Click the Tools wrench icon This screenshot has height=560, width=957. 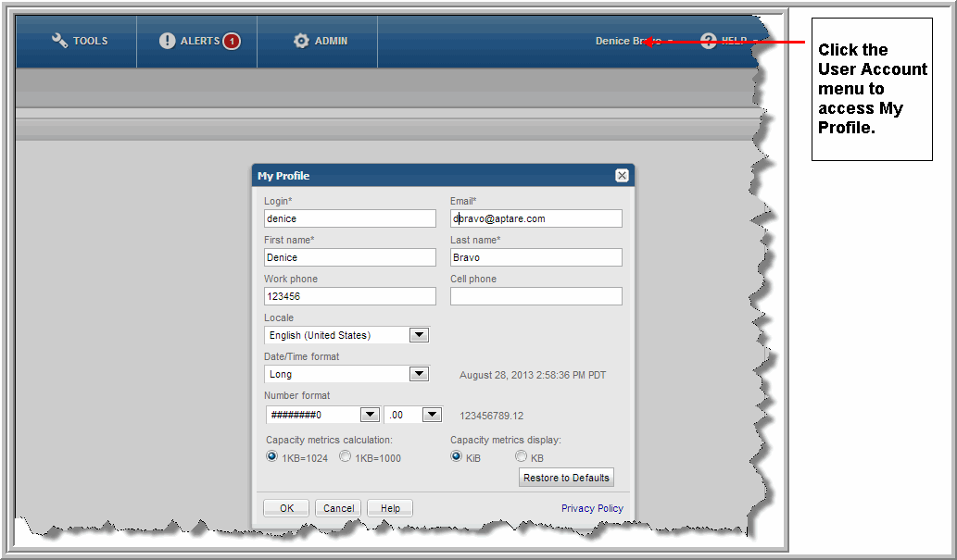coord(59,41)
